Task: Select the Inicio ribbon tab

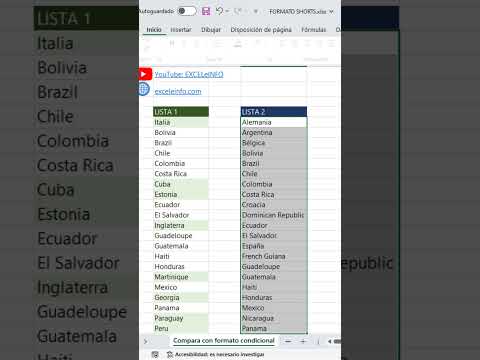Action: [x=154, y=30]
